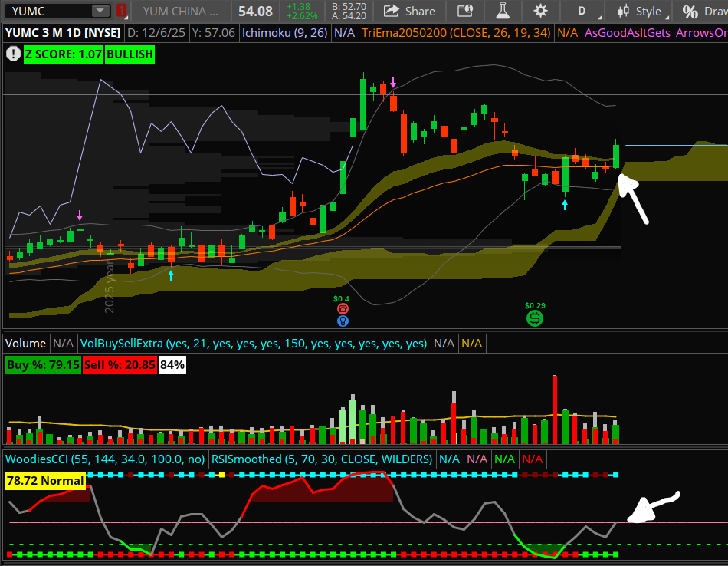728x566 pixels.
Task: Expand the Style dropdown menu
Action: coord(649,12)
